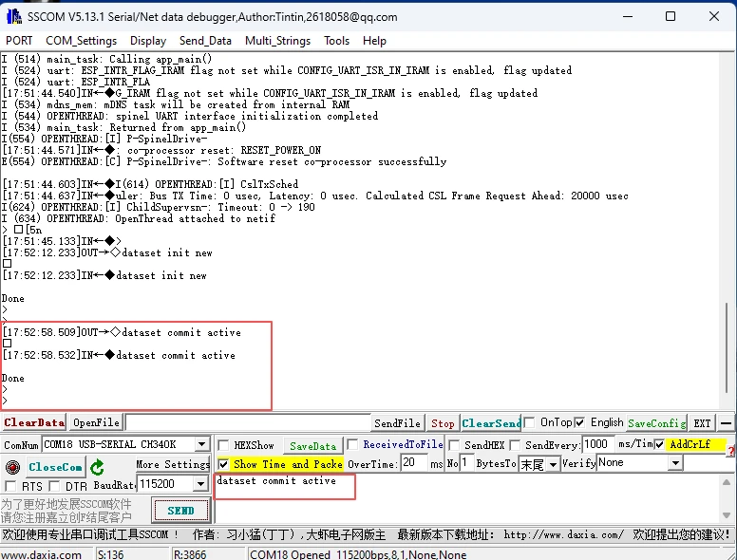Uncheck Show Time and Packe checkbox

pos(223,464)
